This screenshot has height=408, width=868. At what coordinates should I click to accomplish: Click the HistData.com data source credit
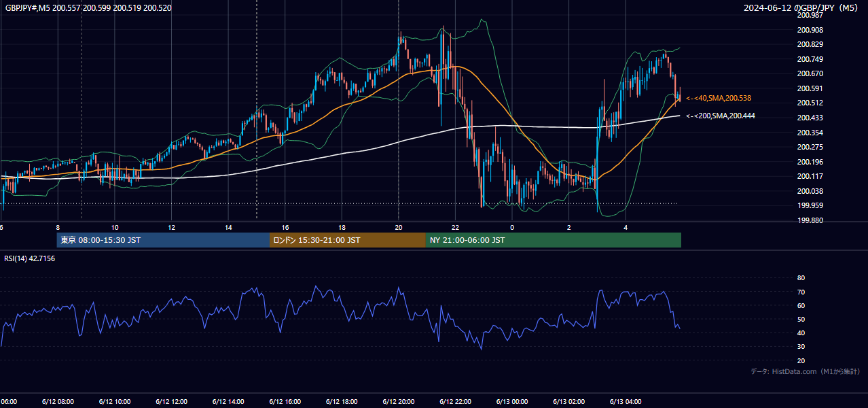point(806,371)
